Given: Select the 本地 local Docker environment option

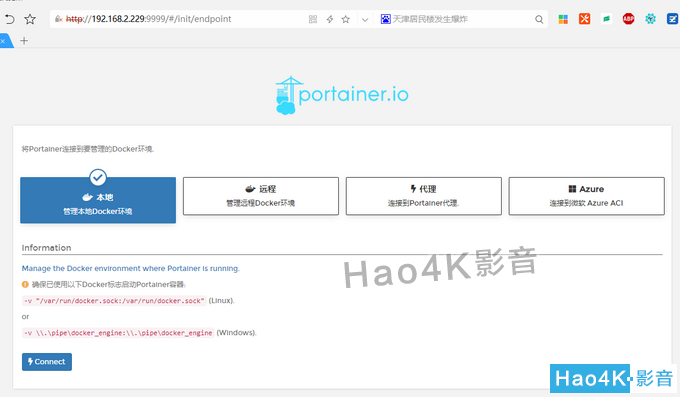Looking at the screenshot, I should click(98, 200).
